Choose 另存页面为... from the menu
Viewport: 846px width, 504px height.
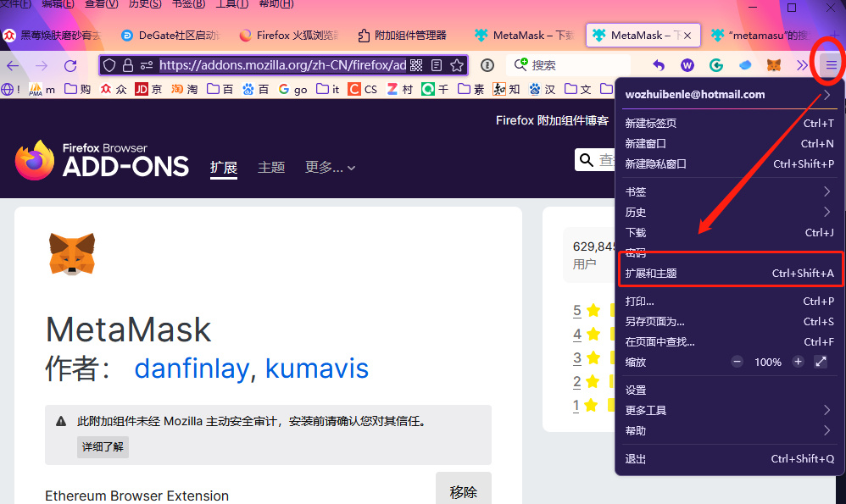coord(730,322)
